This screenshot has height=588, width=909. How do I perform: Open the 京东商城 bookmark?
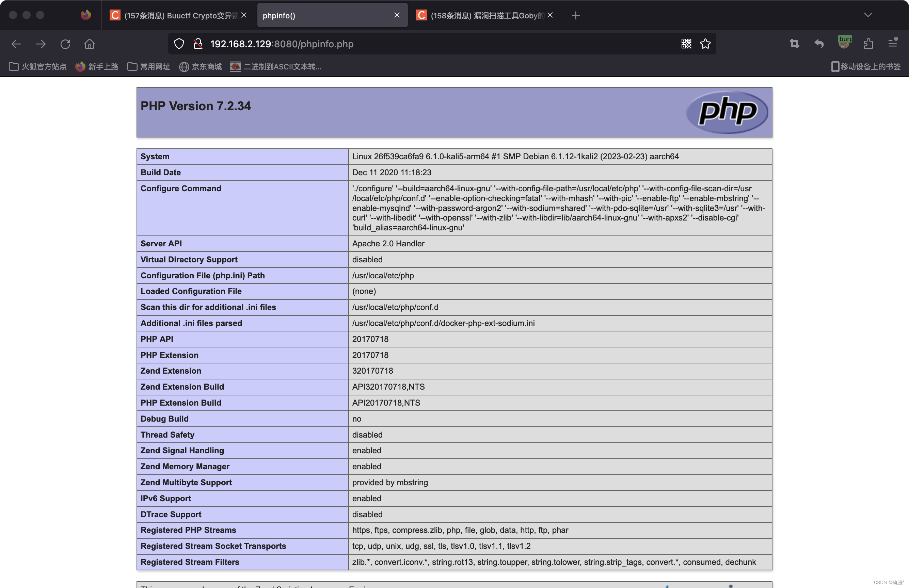[200, 67]
